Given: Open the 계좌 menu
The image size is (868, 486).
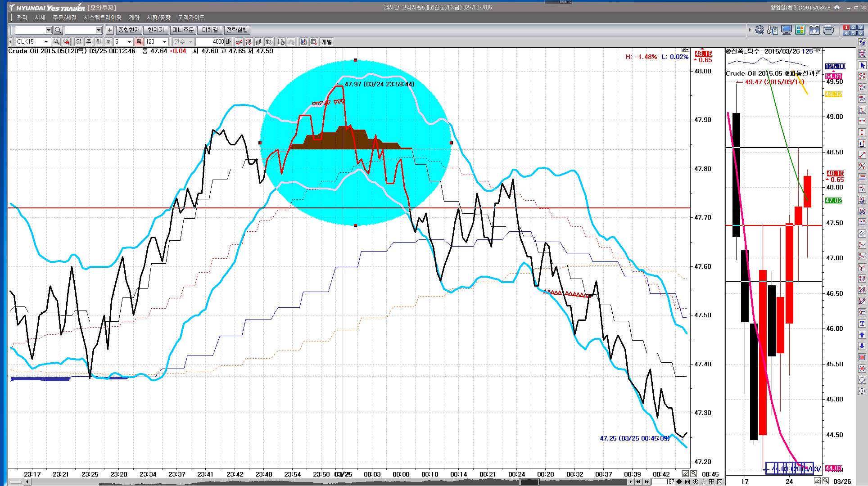Looking at the screenshot, I should tap(134, 18).
